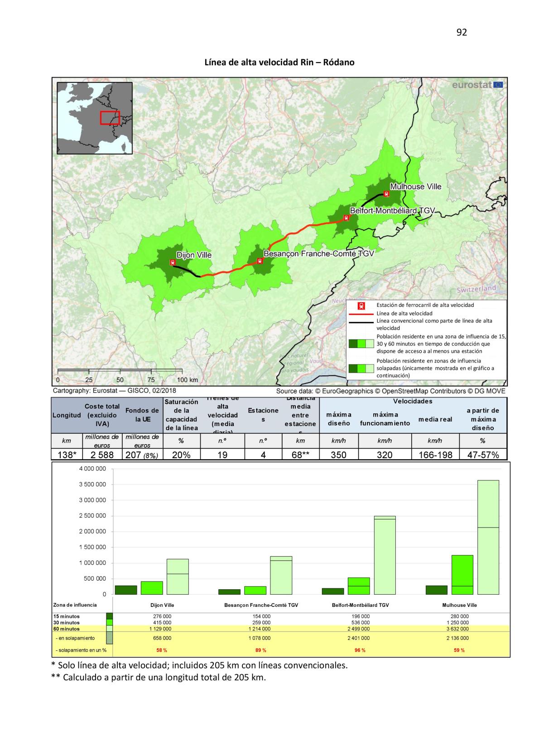Click the 'Velocidades' table header
This screenshot has width=534, height=756.
413,401
